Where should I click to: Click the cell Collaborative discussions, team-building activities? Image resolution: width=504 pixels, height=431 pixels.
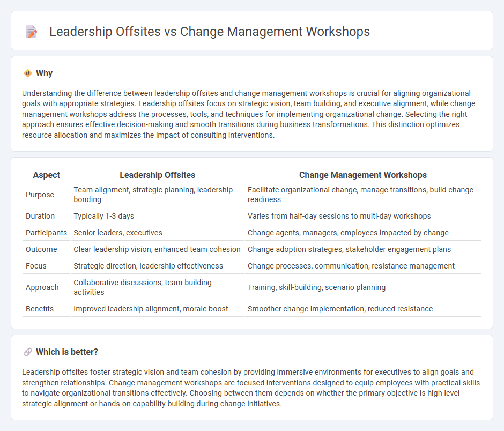click(x=158, y=287)
